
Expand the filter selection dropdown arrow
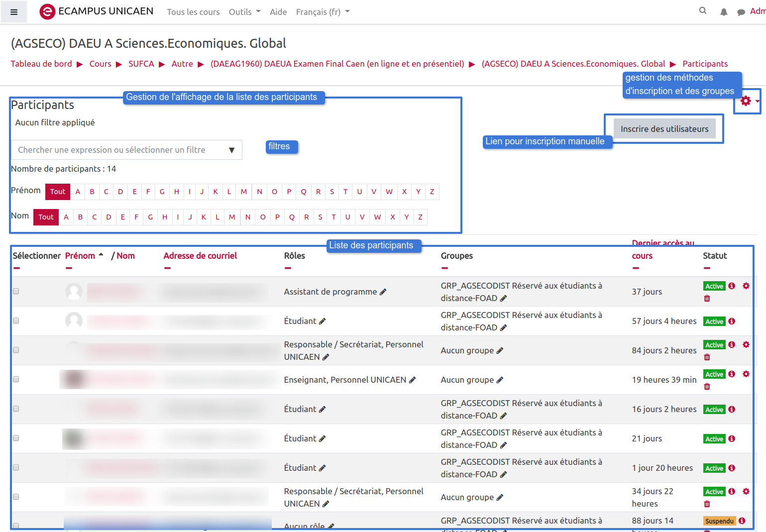point(231,150)
